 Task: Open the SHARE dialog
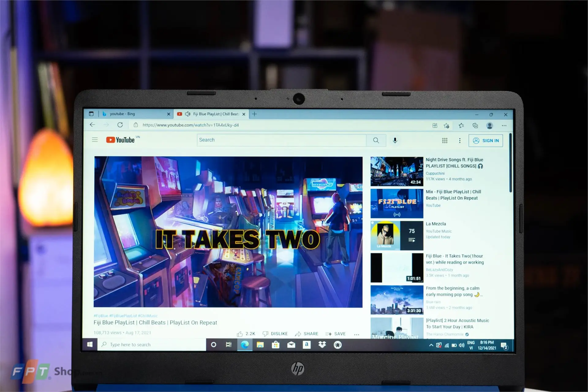pyautogui.click(x=307, y=334)
